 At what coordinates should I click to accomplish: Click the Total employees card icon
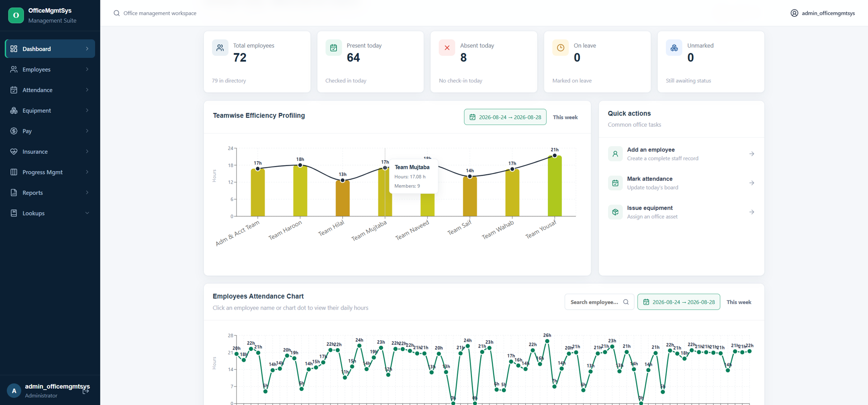pos(220,48)
